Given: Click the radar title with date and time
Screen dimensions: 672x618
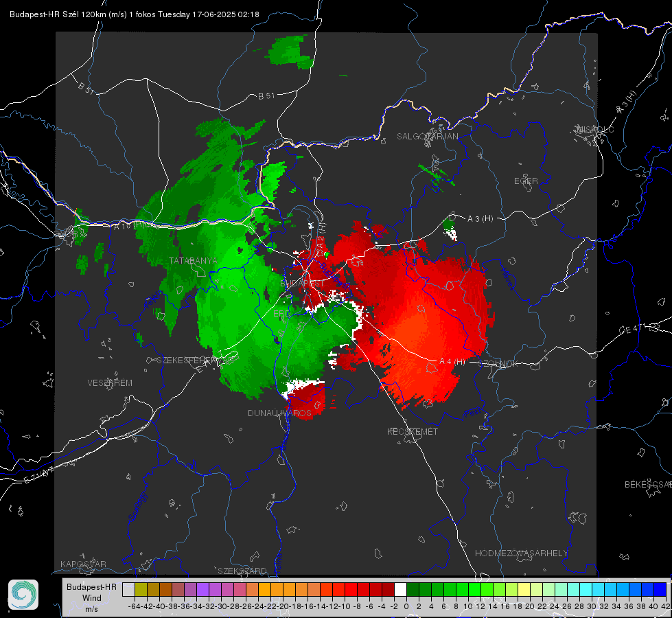Looking at the screenshot, I should point(134,14).
